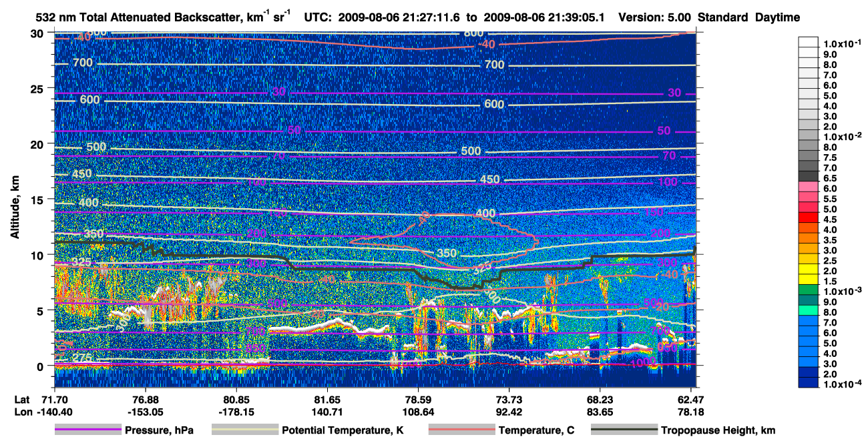The width and height of the screenshot is (868, 445).
Task: Click the colorbar label '1.0x10-1'
Action: (841, 43)
